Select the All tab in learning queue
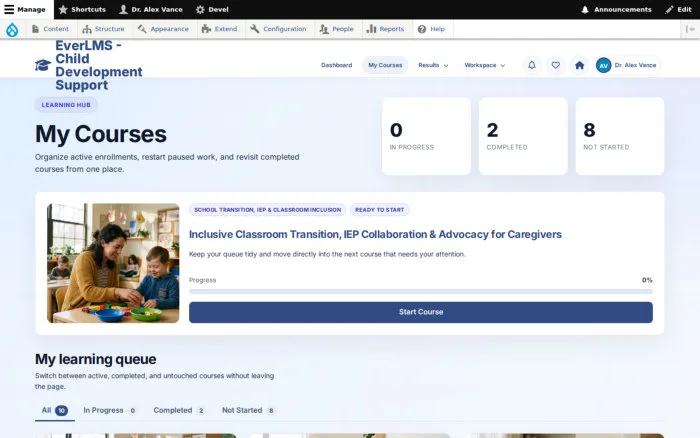 tap(54, 410)
